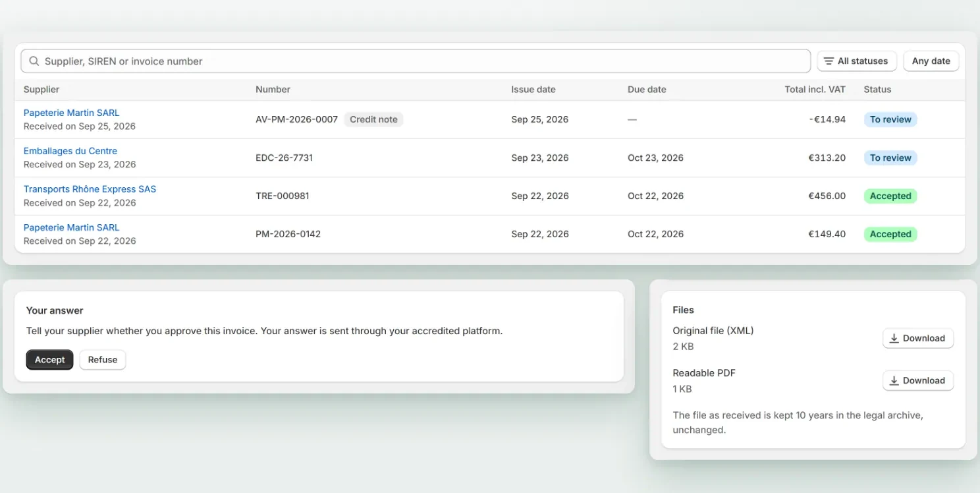
Task: Click download icon for Readable PDF
Action: point(894,380)
